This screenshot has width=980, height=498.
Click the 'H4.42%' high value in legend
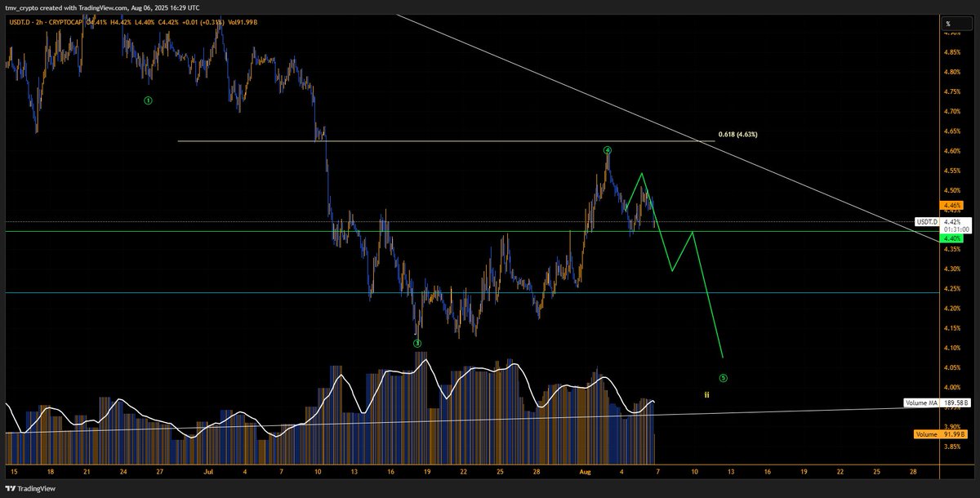pyautogui.click(x=120, y=22)
